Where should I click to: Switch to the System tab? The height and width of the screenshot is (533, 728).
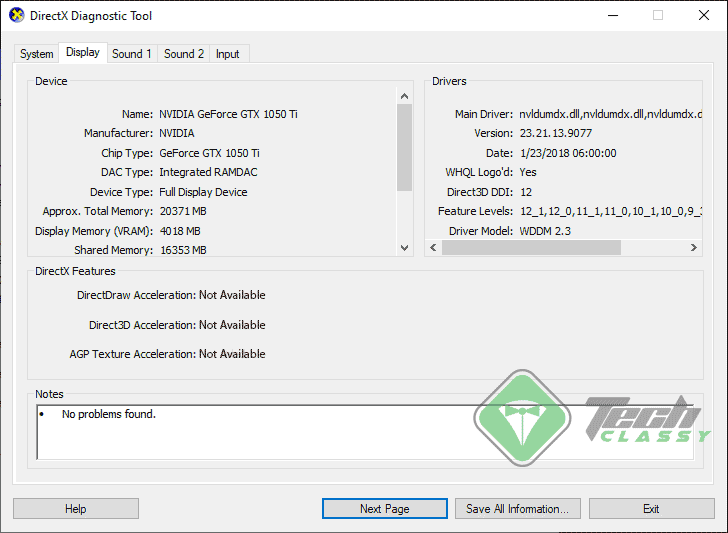[x=36, y=54]
